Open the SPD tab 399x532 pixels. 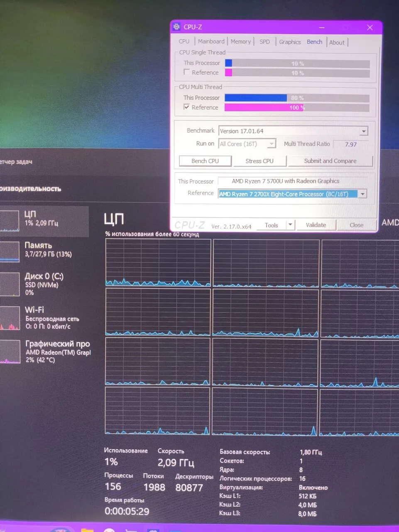click(264, 42)
